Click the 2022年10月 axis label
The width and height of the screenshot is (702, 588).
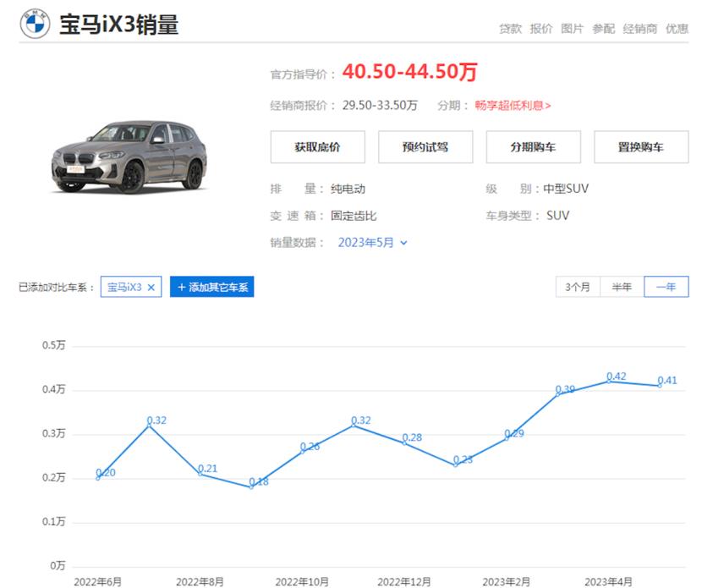click(302, 581)
